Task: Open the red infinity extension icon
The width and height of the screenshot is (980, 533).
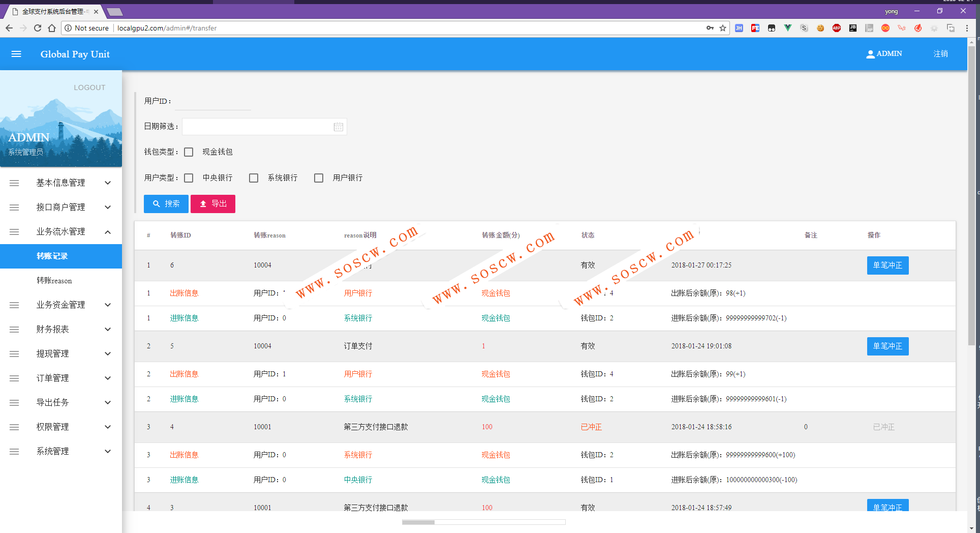Action: click(x=885, y=28)
